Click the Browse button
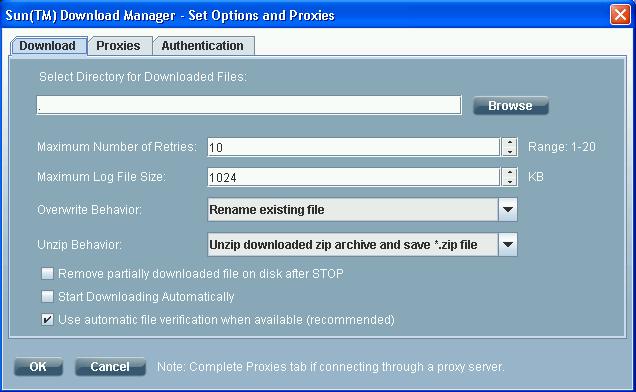636x392 pixels. coord(511,106)
